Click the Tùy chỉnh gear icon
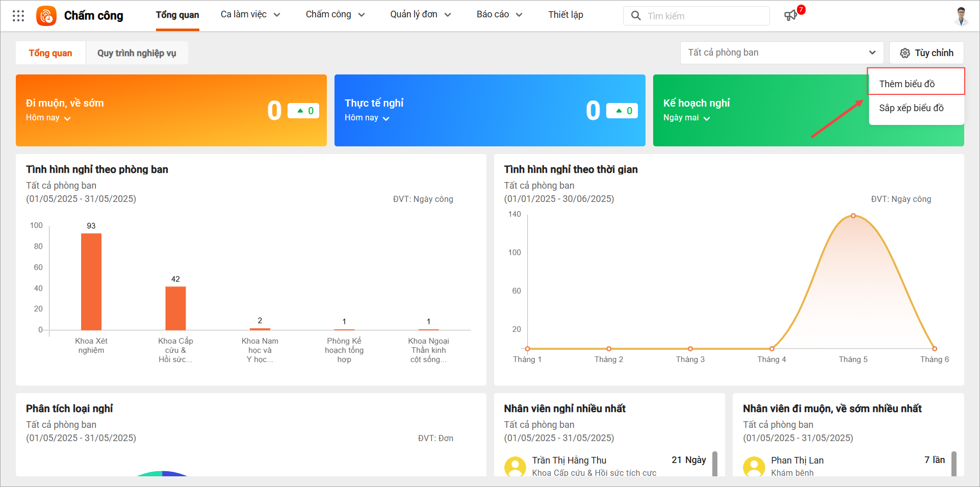The height and width of the screenshot is (487, 980). point(905,53)
